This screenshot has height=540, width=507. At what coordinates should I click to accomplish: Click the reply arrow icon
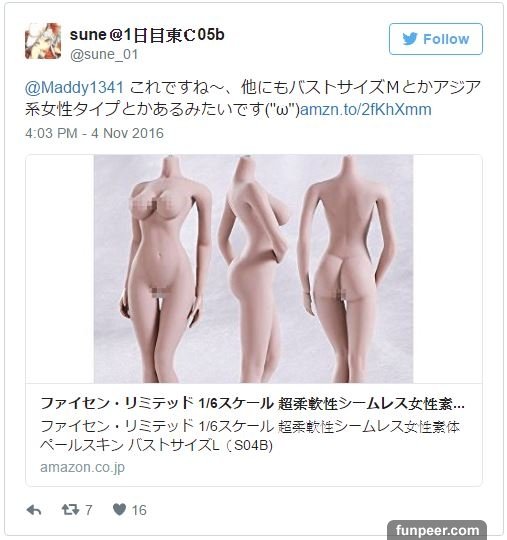click(x=34, y=510)
